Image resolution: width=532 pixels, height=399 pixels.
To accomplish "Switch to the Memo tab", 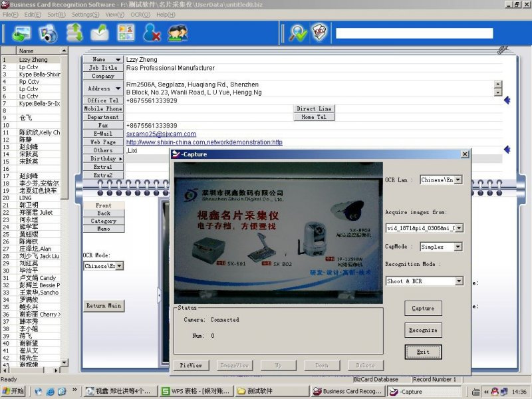I will [104, 229].
